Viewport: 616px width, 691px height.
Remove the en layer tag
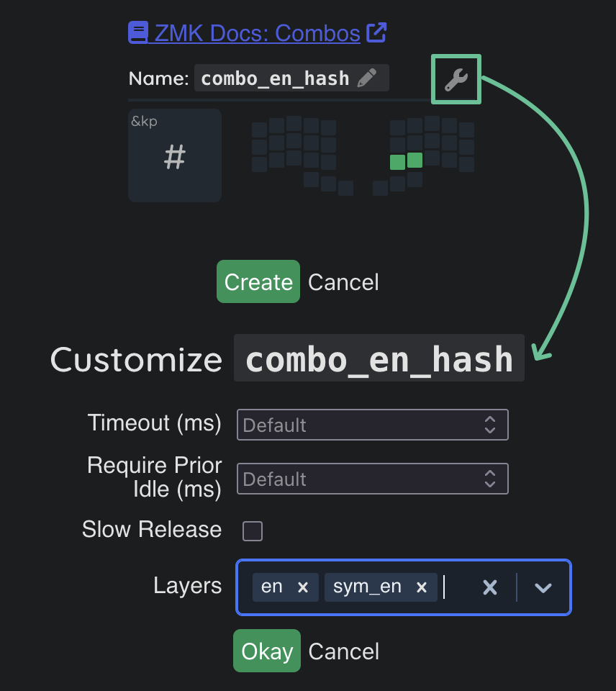[303, 587]
